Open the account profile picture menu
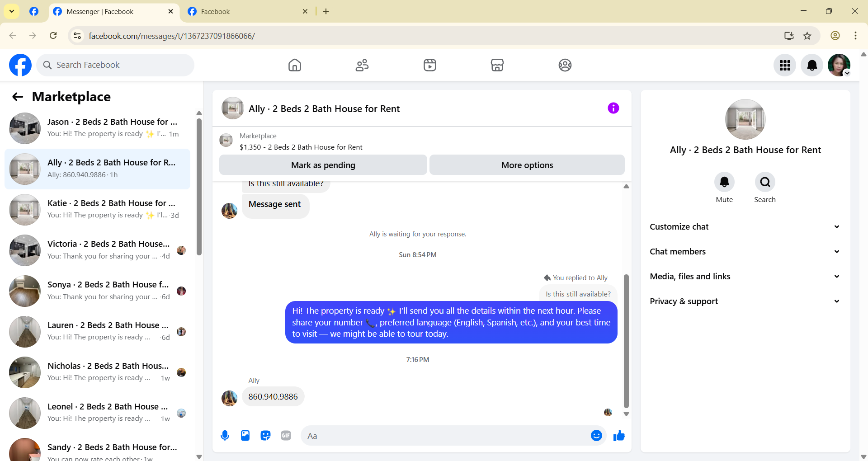 click(839, 65)
